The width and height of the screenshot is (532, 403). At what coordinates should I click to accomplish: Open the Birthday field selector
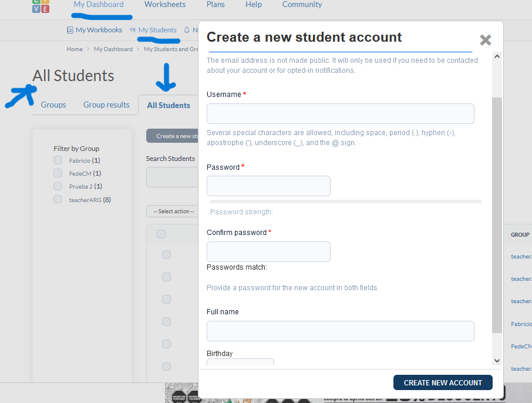pyautogui.click(x=240, y=362)
